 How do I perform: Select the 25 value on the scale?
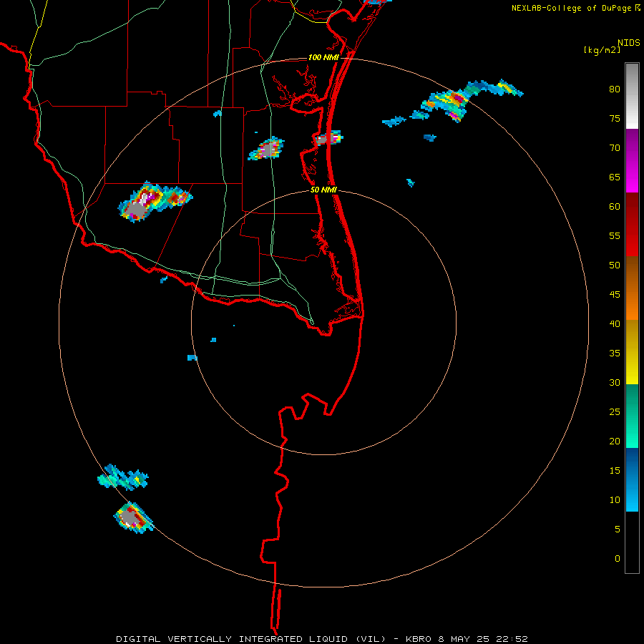tap(615, 412)
